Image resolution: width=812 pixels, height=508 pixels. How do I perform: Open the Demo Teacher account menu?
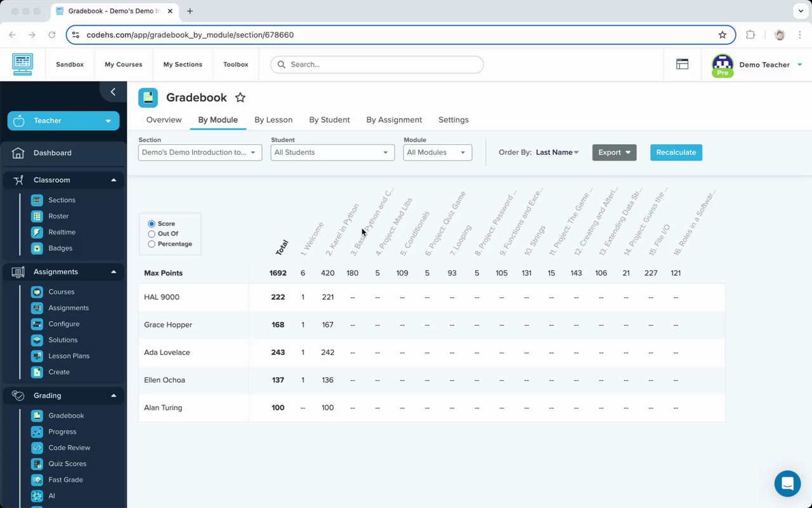757,65
